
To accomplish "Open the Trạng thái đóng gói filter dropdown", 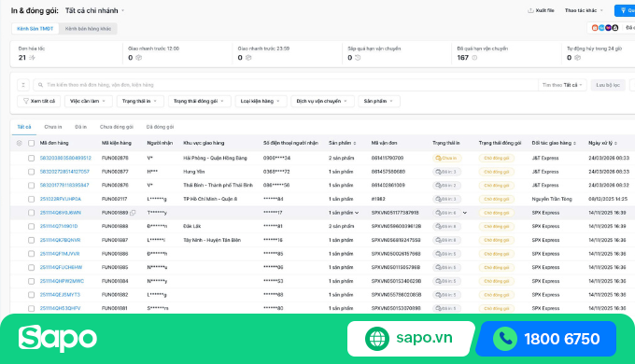I will (199, 101).
